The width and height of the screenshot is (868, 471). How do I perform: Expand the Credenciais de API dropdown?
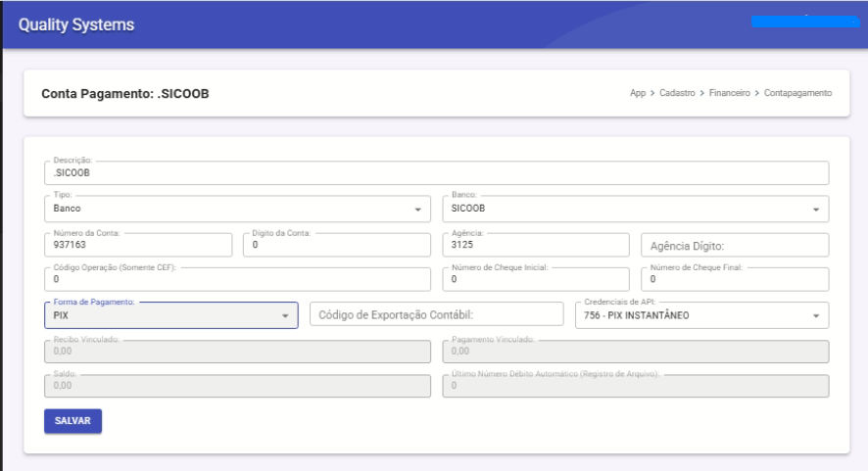(816, 316)
